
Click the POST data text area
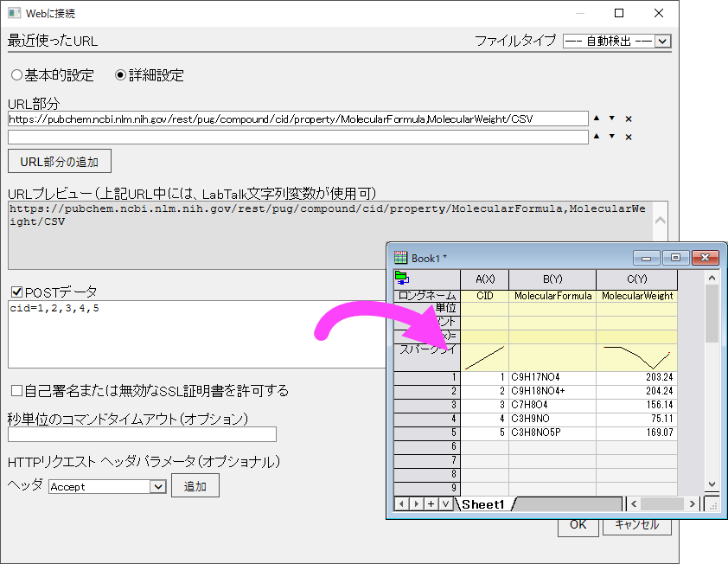(x=197, y=335)
